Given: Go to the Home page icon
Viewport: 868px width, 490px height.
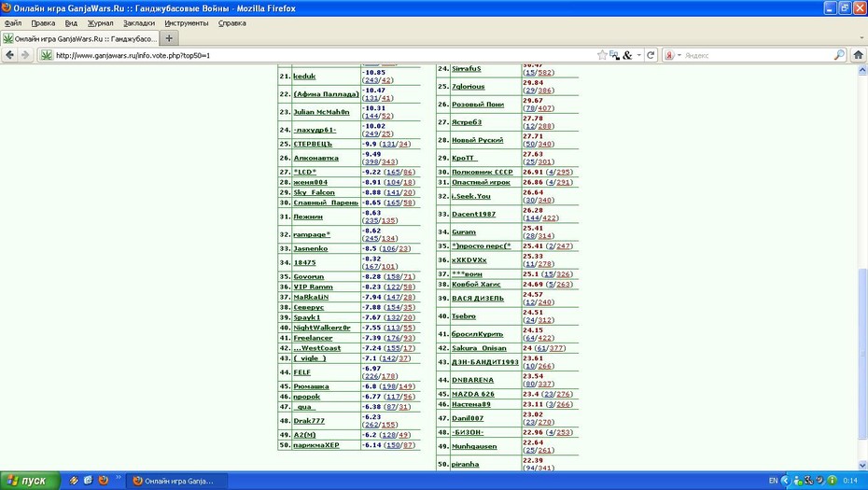Looking at the screenshot, I should point(858,55).
